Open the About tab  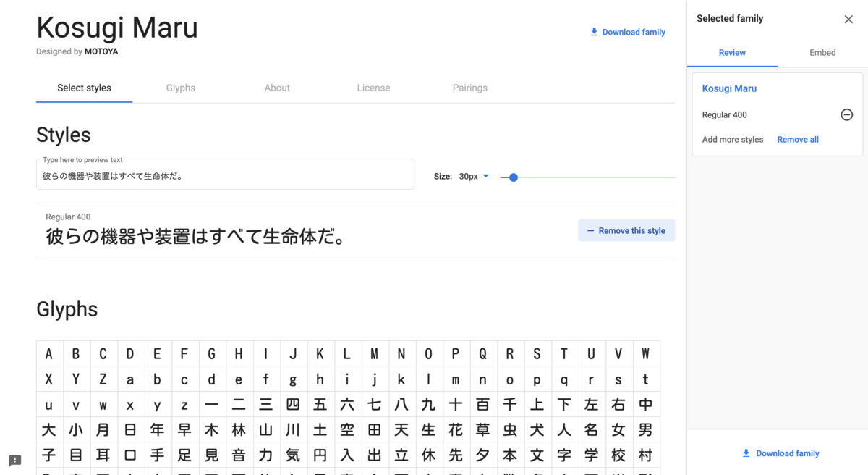click(x=277, y=88)
